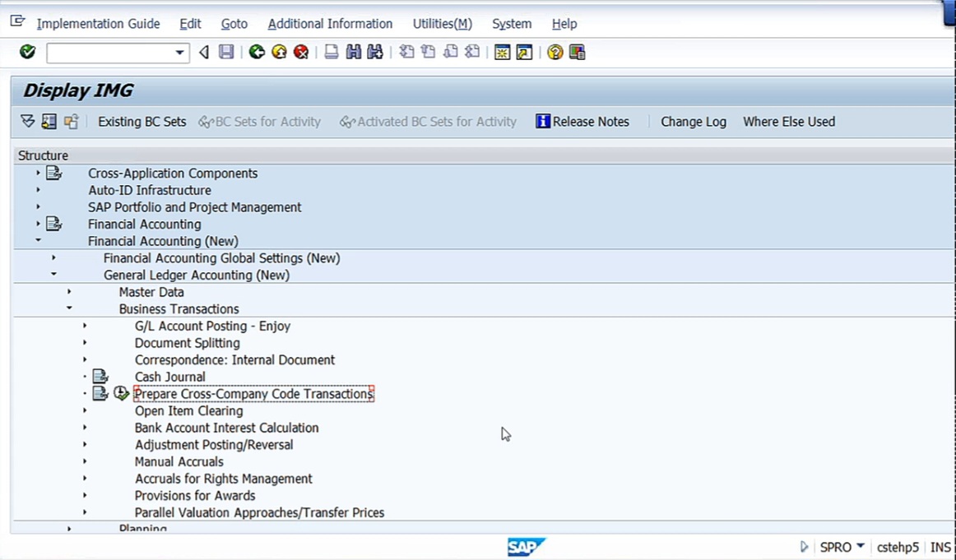956x560 pixels.
Task: Collapse the Business Transactions node
Action: (x=69, y=308)
